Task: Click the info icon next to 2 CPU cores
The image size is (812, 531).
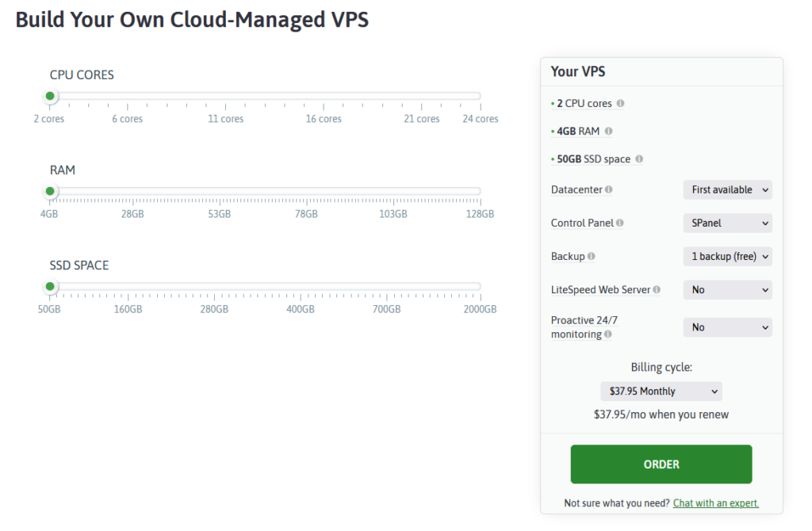Action: [x=620, y=103]
